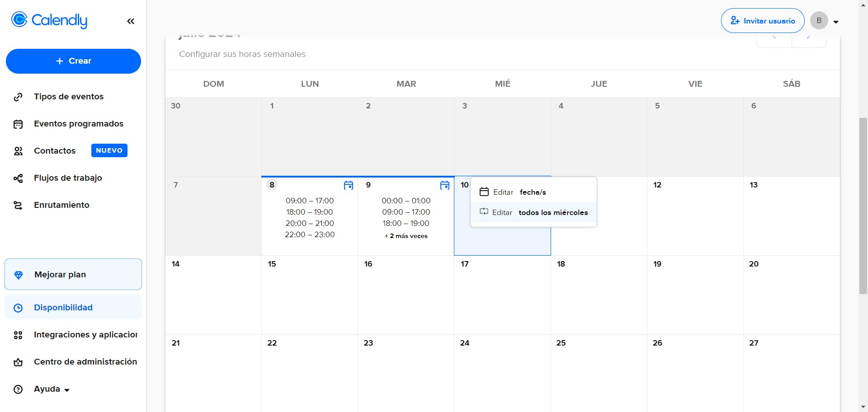Click 00:00 – 01:00 slot on day 9
868x412 pixels.
(x=406, y=201)
